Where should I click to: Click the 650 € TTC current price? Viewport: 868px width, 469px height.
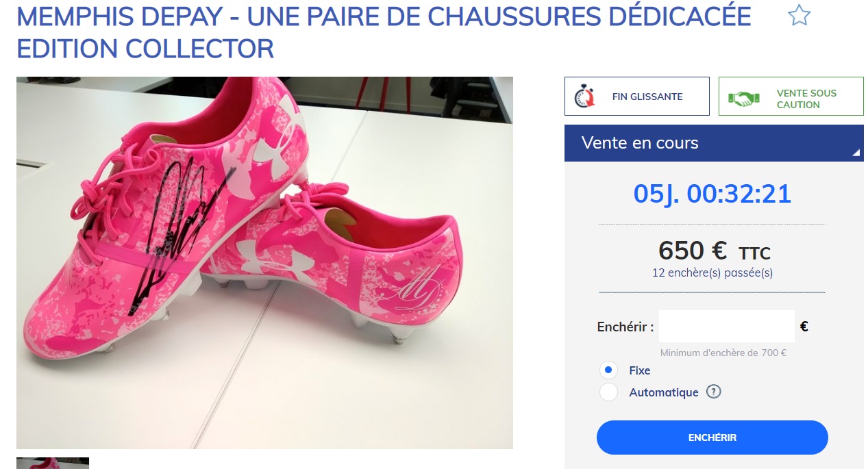pos(714,251)
